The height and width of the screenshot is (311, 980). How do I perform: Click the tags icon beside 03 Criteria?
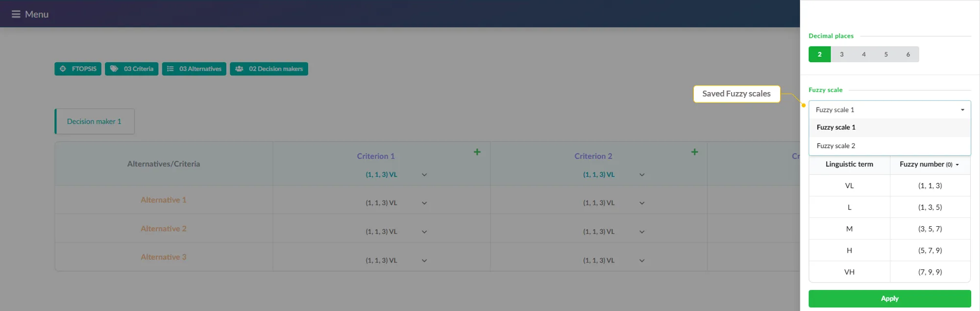coord(114,69)
